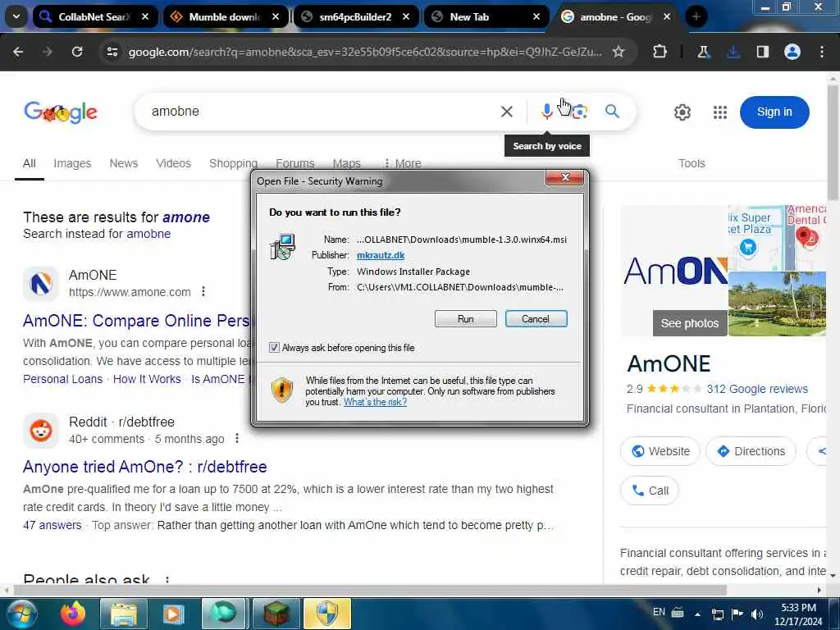Switch to the Shopping tab
Screen dimensions: 840x630
(233, 163)
